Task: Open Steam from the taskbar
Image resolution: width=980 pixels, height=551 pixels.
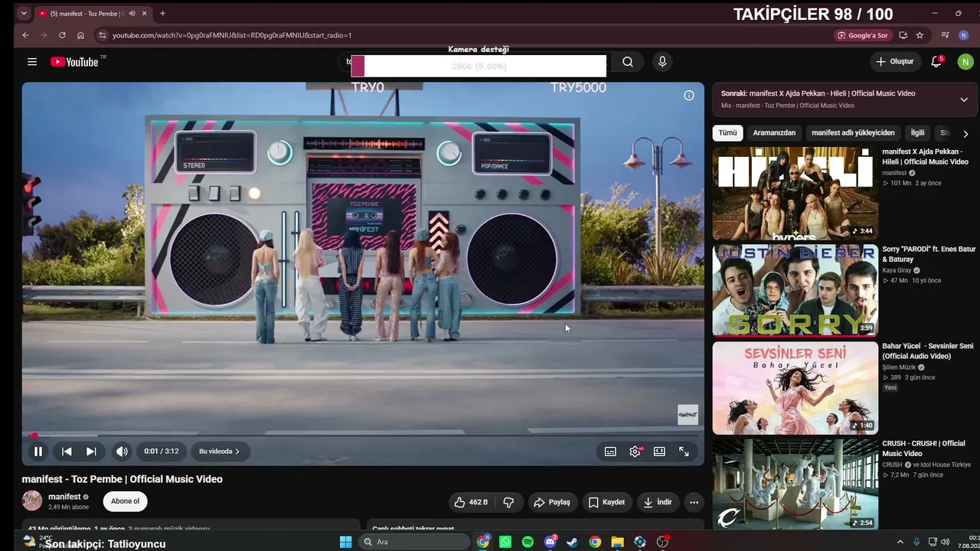Action: [572, 542]
